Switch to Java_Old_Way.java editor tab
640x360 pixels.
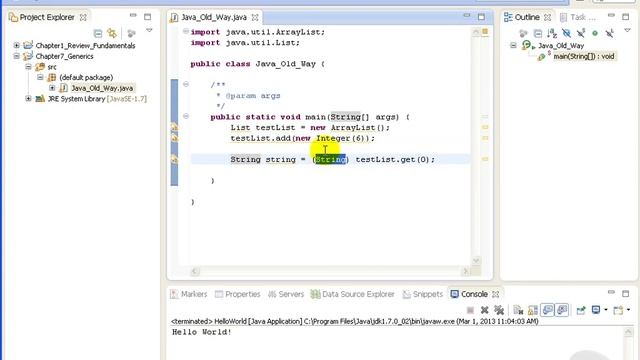[214, 17]
